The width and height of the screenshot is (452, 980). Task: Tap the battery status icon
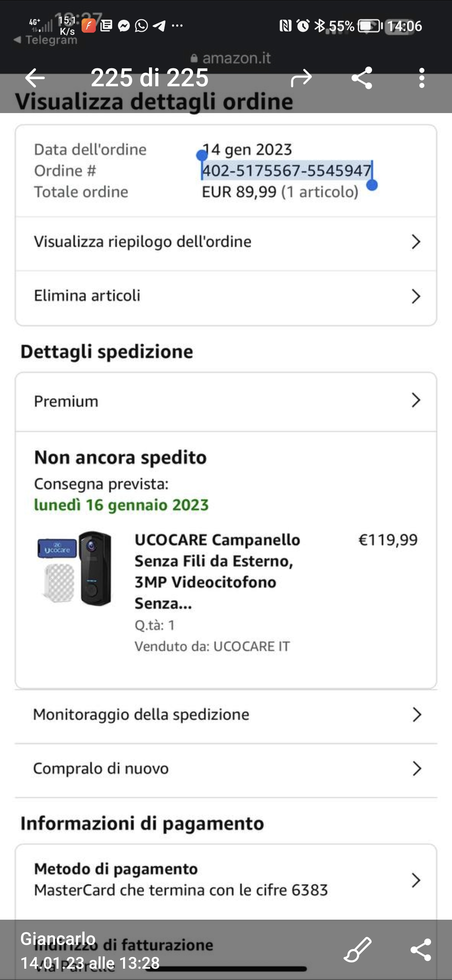tap(370, 26)
